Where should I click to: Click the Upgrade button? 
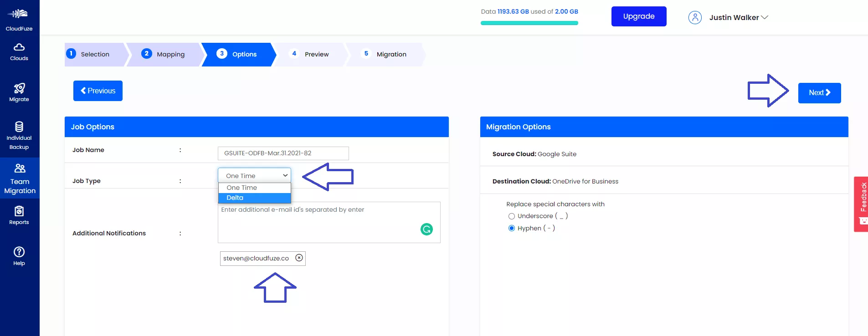point(639,16)
